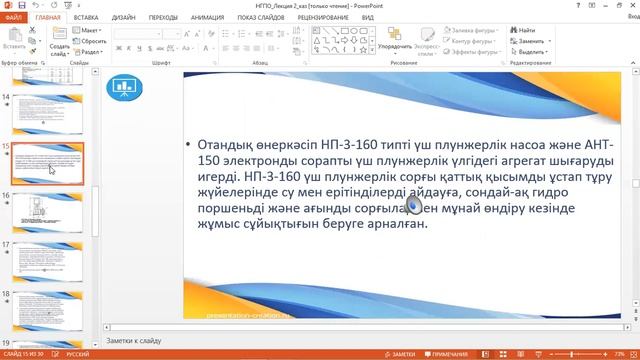Click the ЗАМЕТКИ notes button in status bar
This screenshot has height=360, width=640.
(x=400, y=354)
